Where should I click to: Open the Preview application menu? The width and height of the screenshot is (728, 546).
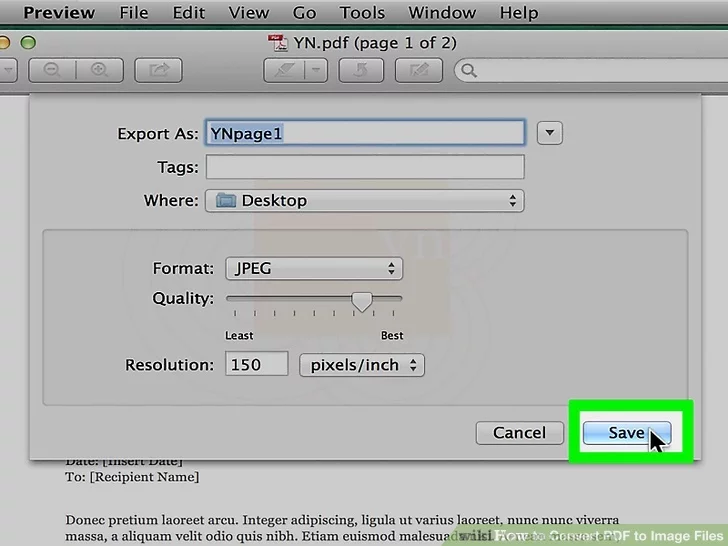[x=59, y=13]
